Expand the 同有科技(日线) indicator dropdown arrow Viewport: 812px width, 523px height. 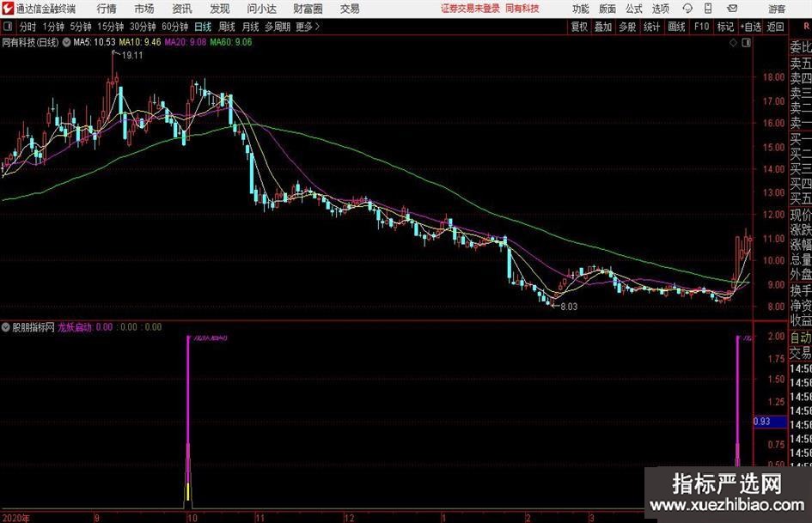click(x=66, y=42)
